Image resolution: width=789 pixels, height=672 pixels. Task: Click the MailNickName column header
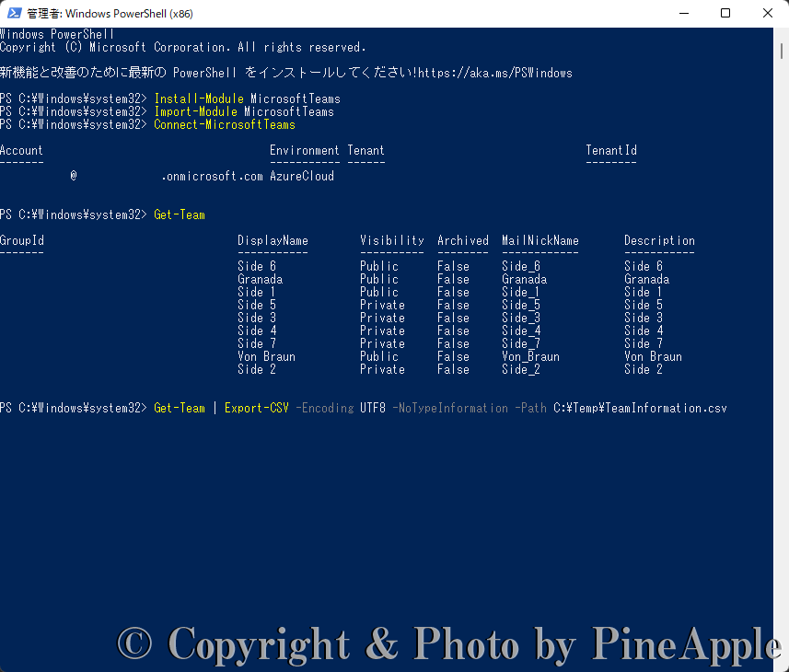click(x=540, y=241)
